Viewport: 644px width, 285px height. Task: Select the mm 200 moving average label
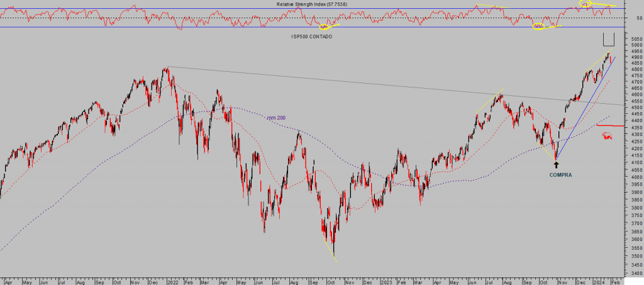click(275, 117)
